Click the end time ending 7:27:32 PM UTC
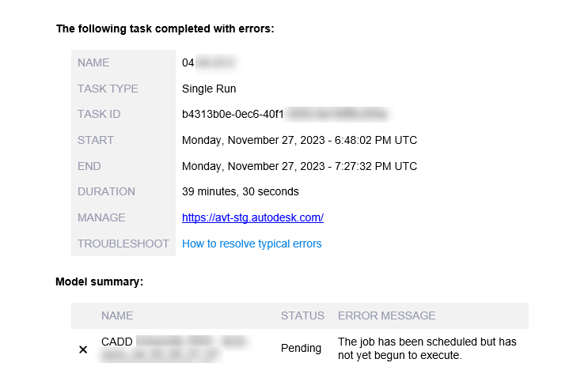This screenshot has width=588, height=374. pos(299,166)
